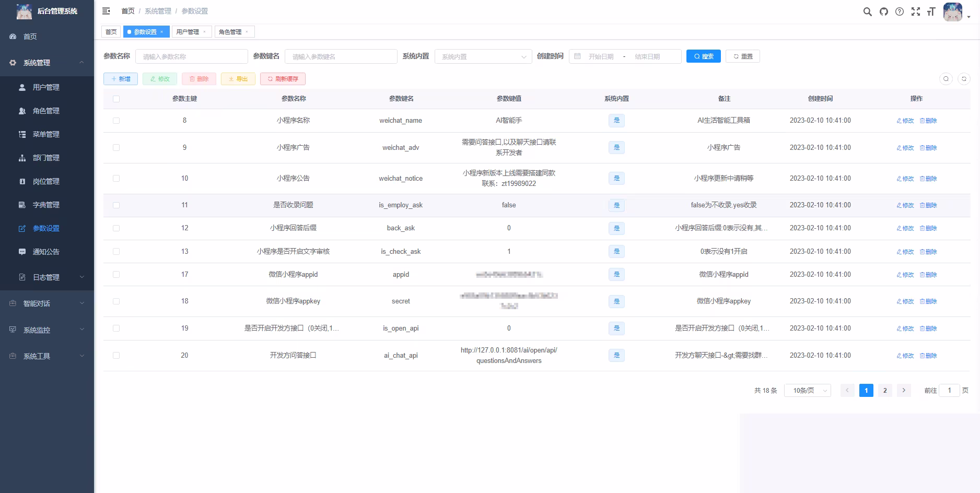Open the GitHub source icon
Viewport: 980px width, 493px height.
[884, 11]
